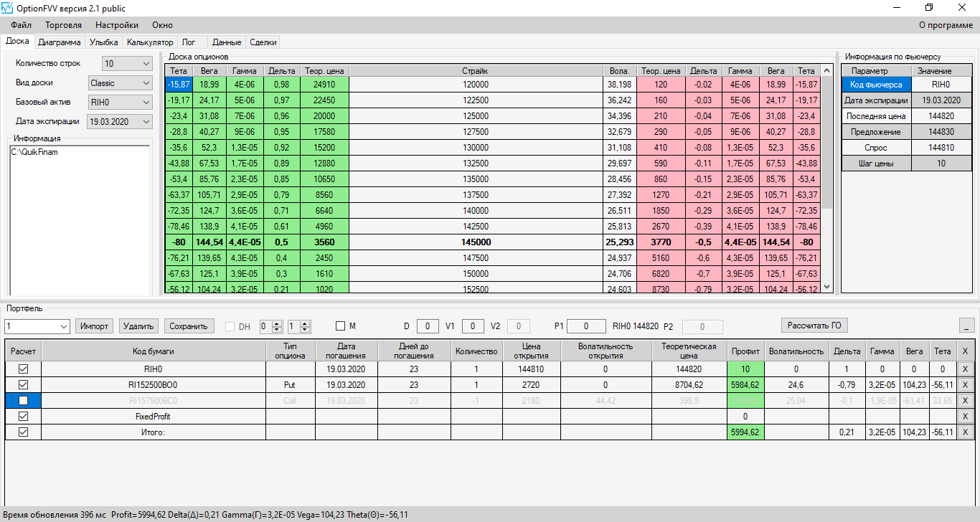Uncheck the Расчет checkbox for RI152500BO0
Image resolution: width=980 pixels, height=522 pixels.
[x=24, y=385]
